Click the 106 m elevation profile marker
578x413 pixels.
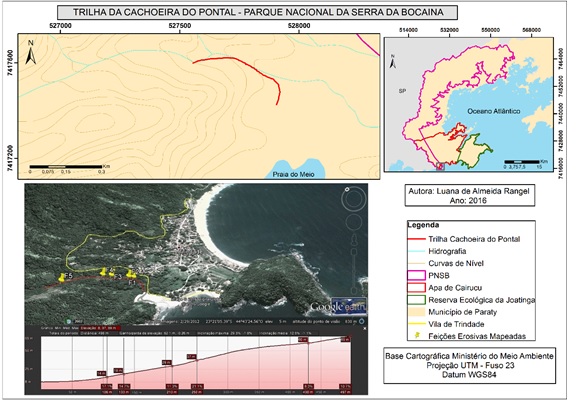[x=107, y=392]
